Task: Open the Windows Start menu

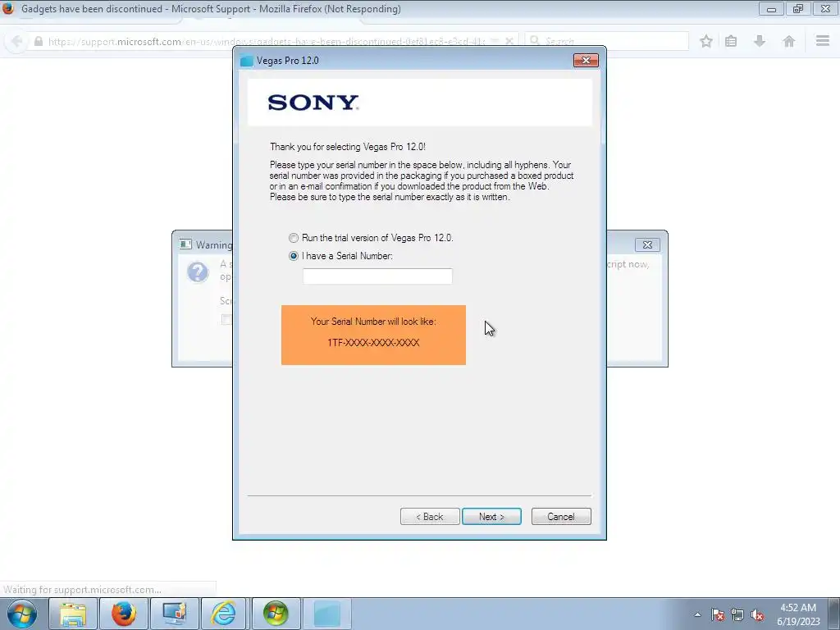Action: click(22, 614)
